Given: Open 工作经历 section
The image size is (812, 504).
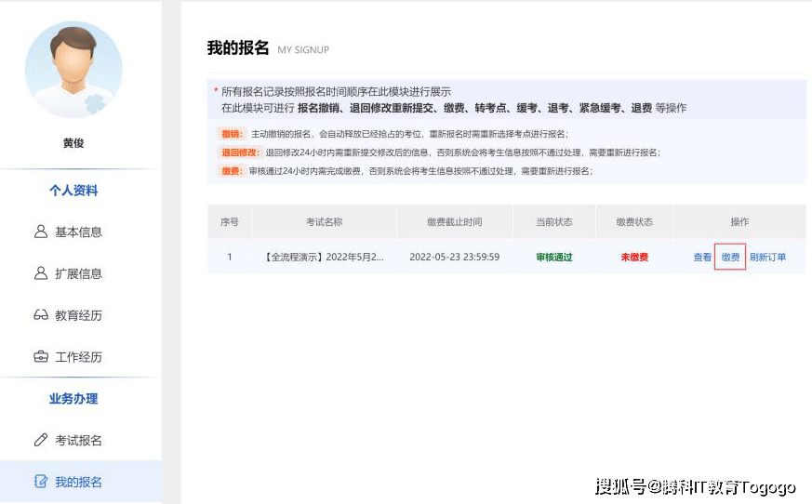Looking at the screenshot, I should coord(81,356).
